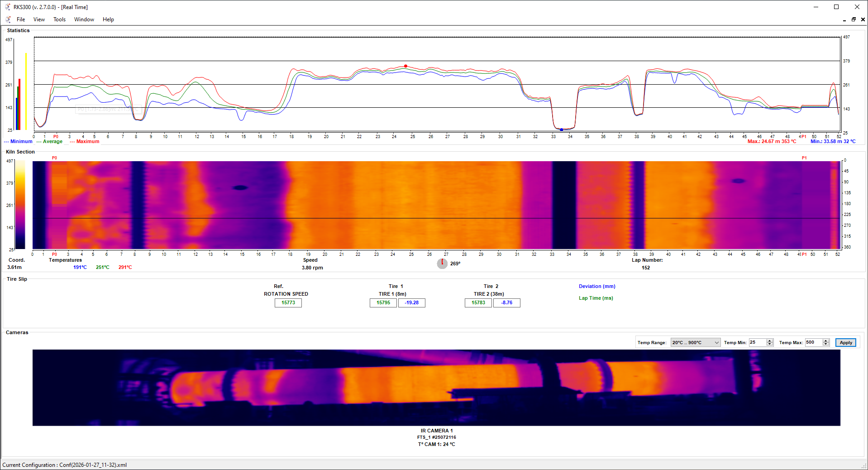This screenshot has height=470, width=868.
Task: Click the P1 marker in the Kiln Section
Action: click(x=804, y=158)
